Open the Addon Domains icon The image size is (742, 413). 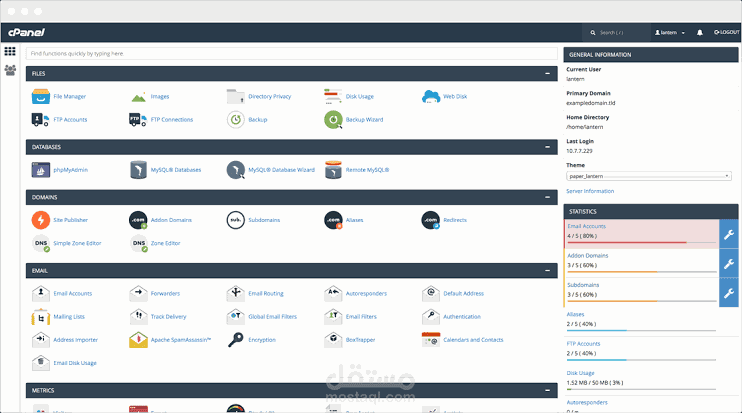[138, 220]
